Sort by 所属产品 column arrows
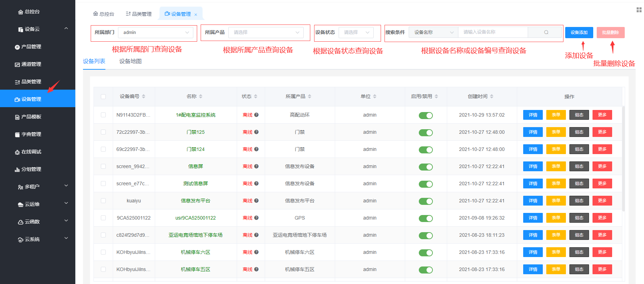644x284 pixels. point(310,96)
